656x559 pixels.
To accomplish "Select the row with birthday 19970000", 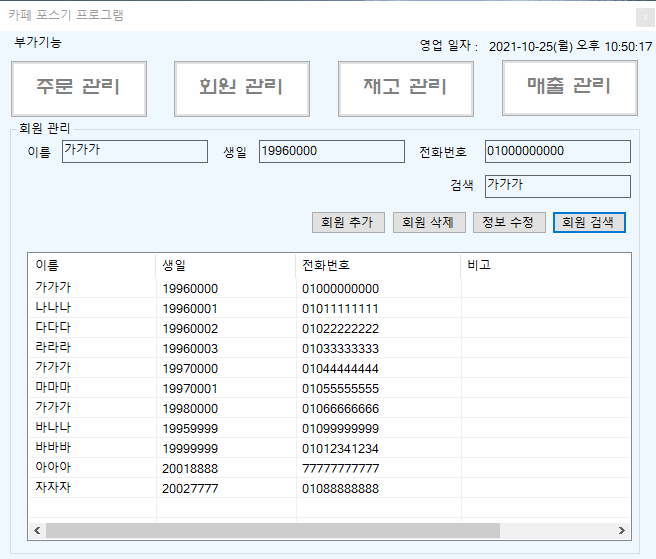I will click(x=329, y=368).
